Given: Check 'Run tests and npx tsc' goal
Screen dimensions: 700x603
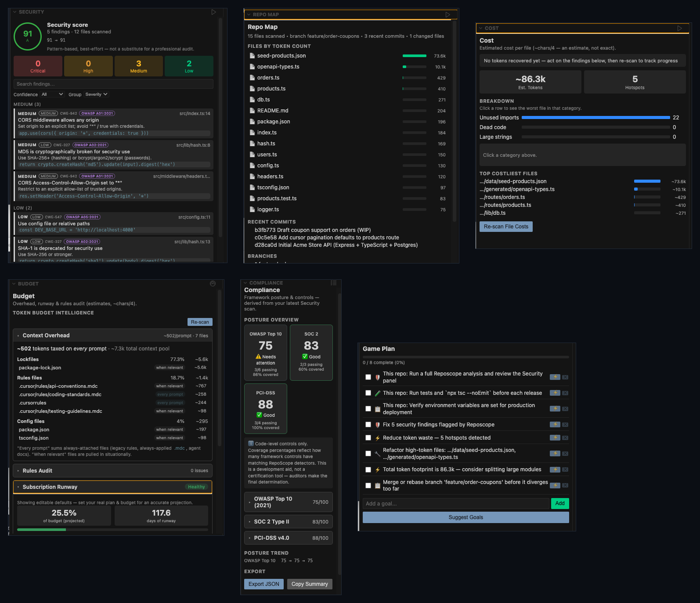Looking at the screenshot, I should click(x=368, y=393).
